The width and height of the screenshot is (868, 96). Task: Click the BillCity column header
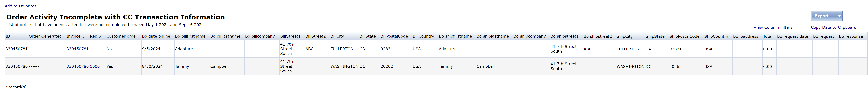(337, 36)
